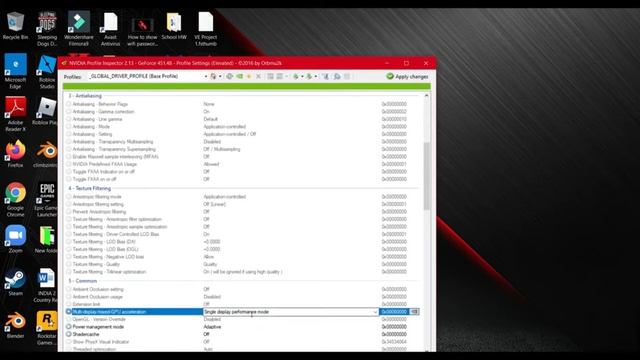
Task: Click the gear icon beside Shadercache
Action: pos(69,334)
